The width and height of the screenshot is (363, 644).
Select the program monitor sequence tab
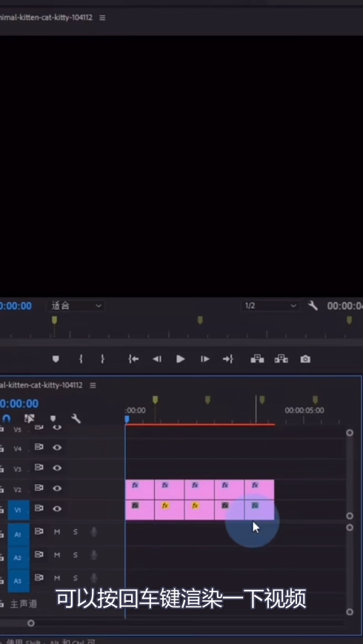[x=46, y=18]
